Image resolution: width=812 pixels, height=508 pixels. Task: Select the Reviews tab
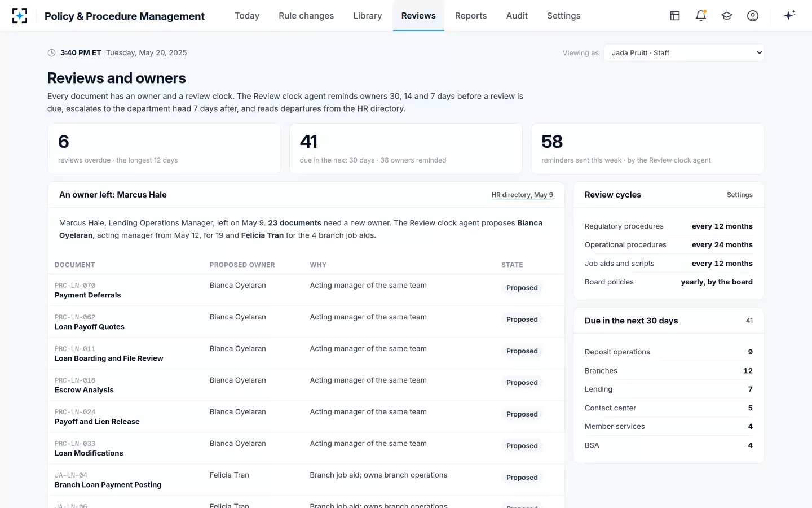click(x=418, y=16)
